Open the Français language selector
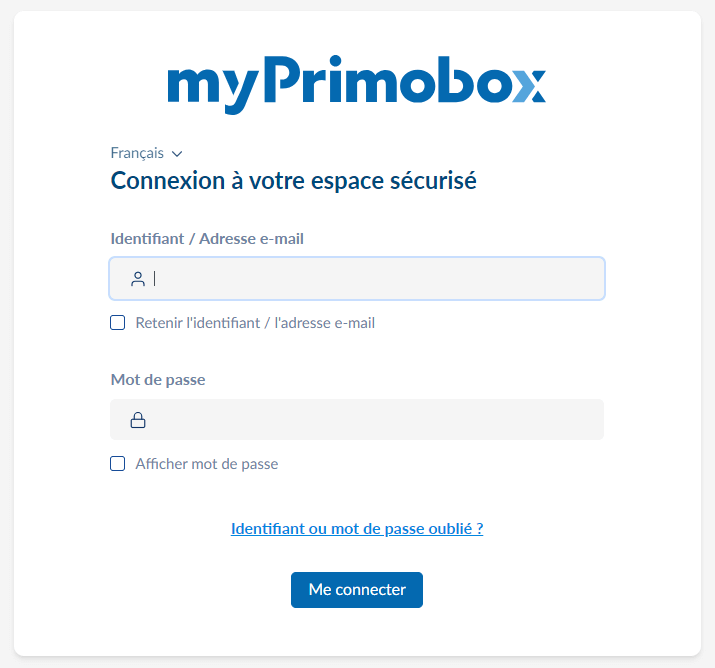Viewport: 715px width, 668px height. [x=138, y=153]
